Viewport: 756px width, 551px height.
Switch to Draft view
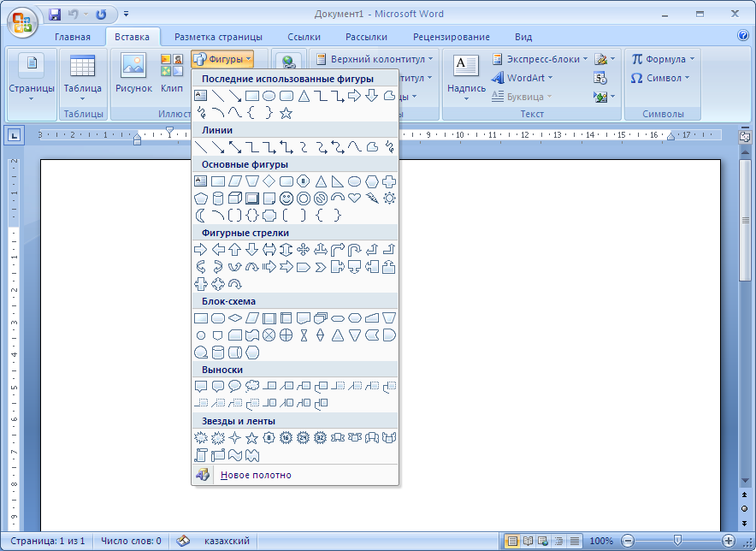pos(574,541)
